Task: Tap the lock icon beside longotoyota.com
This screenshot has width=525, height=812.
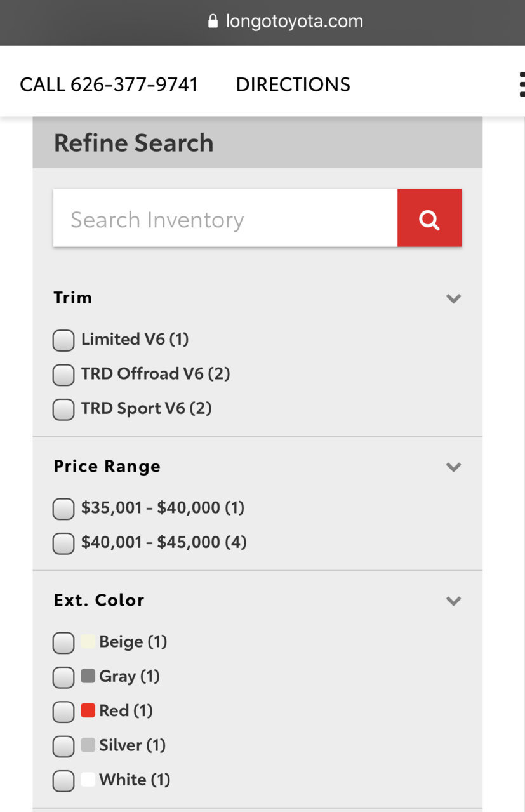Action: 213,21
